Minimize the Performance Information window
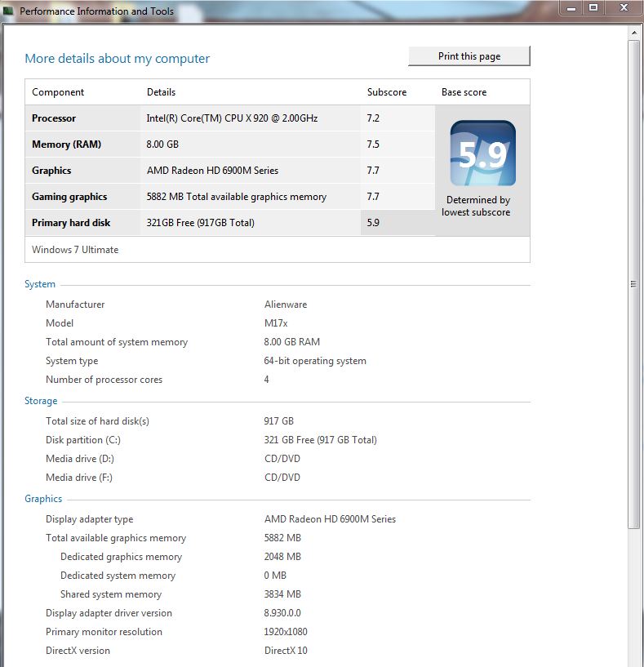644x667 pixels. [571, 8]
